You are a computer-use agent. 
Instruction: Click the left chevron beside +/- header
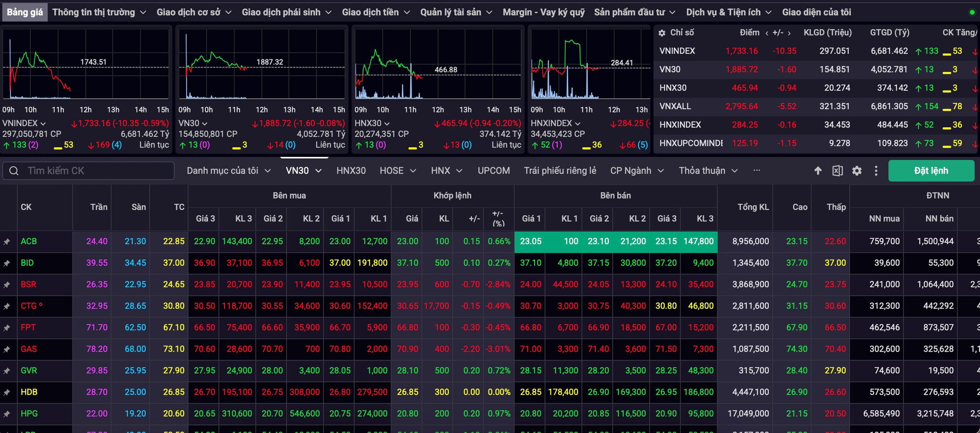(x=767, y=33)
